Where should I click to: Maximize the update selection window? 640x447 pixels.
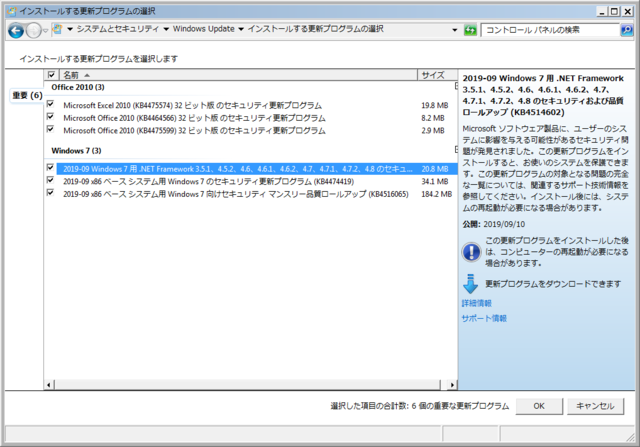(614, 11)
